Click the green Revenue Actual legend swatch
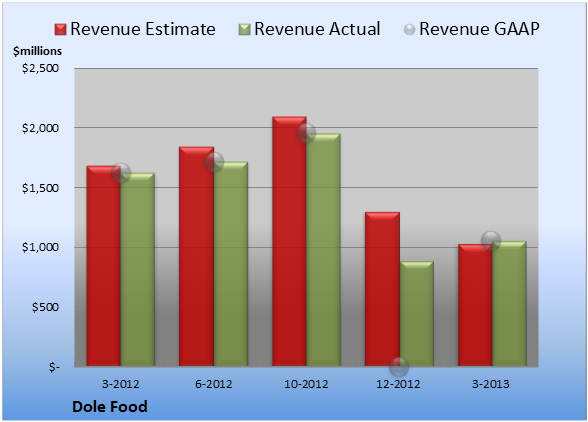Screen dimensions: 588x422 pyautogui.click(x=244, y=30)
